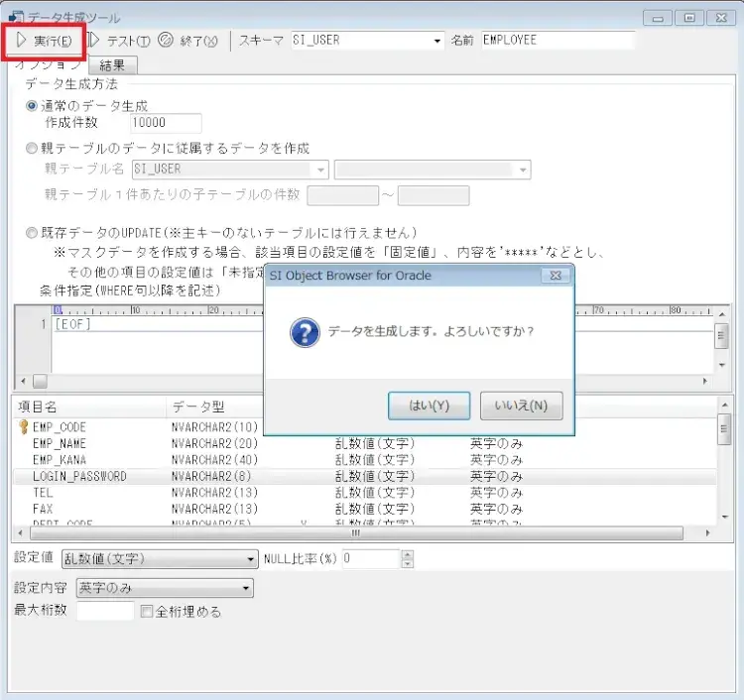Click the 終了 (Exit) toolbar button
The width and height of the screenshot is (744, 700).
[x=188, y=41]
